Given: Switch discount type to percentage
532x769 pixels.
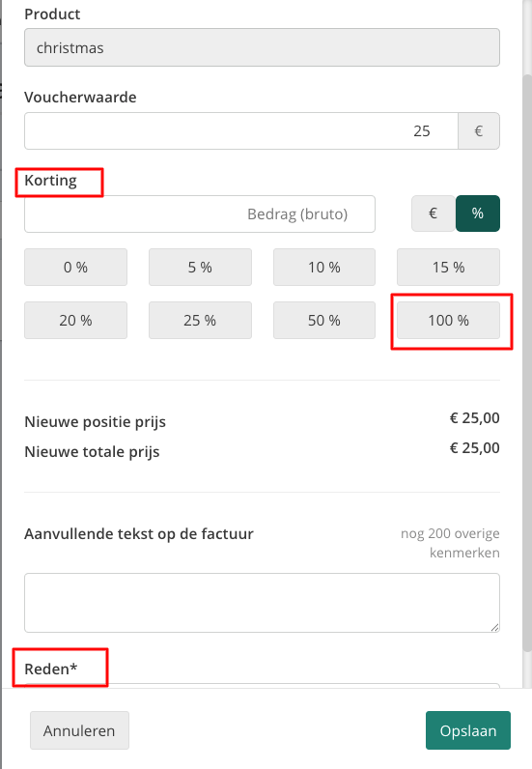Looking at the screenshot, I should [478, 214].
